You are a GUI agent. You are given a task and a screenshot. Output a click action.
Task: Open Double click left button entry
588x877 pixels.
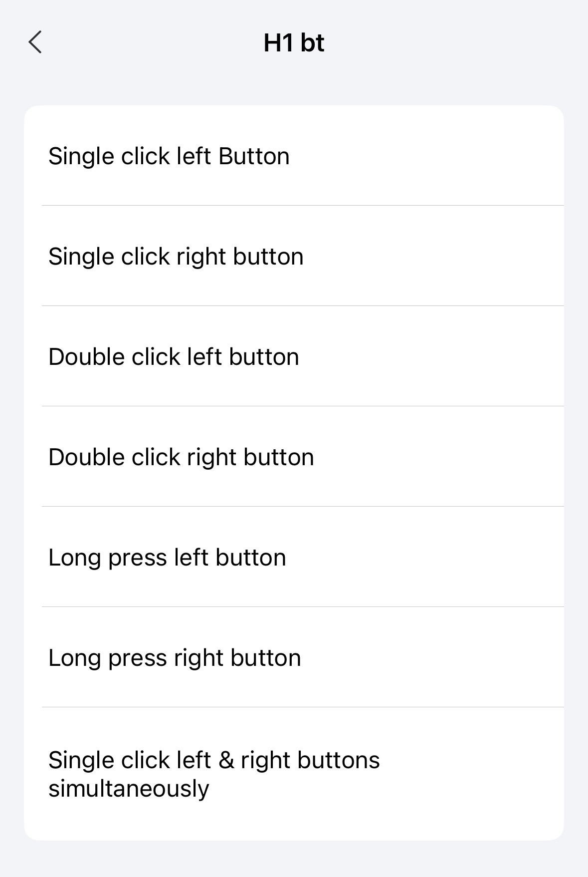coord(294,357)
